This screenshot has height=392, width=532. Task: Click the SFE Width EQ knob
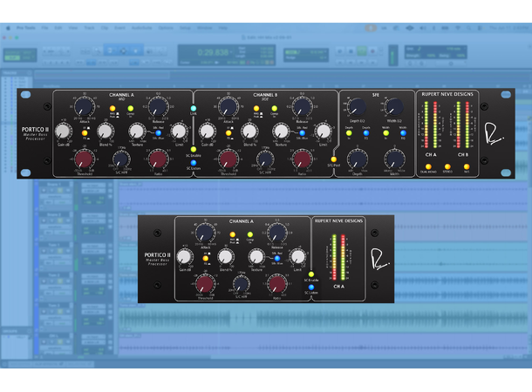click(394, 107)
